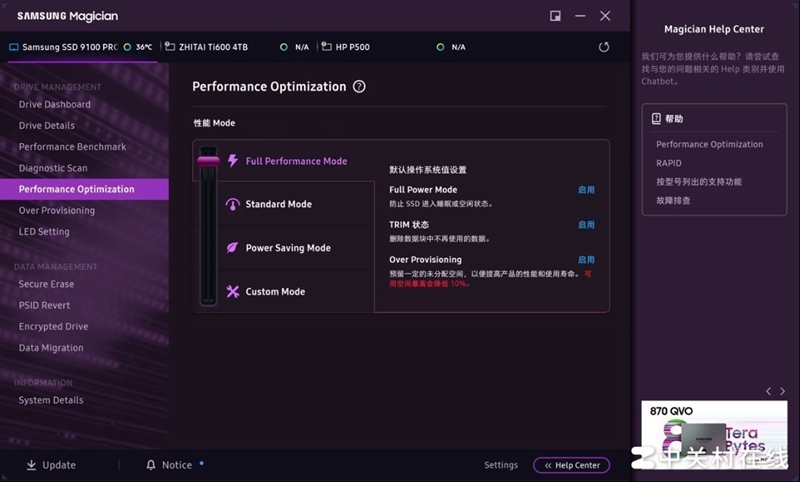The width and height of the screenshot is (800, 482).
Task: Click the Samsung SSD 9100 PRO drive icon
Action: pyautogui.click(x=14, y=47)
